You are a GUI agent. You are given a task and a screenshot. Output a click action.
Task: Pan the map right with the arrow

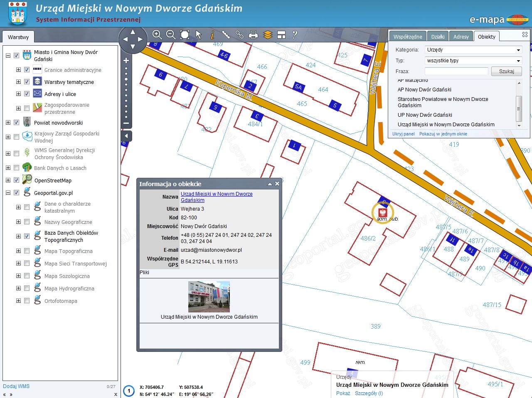click(x=140, y=39)
